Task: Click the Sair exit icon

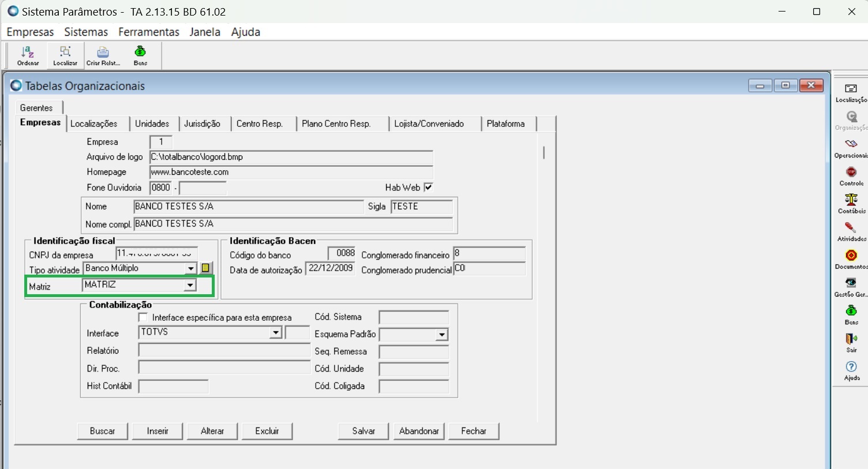Action: (851, 343)
